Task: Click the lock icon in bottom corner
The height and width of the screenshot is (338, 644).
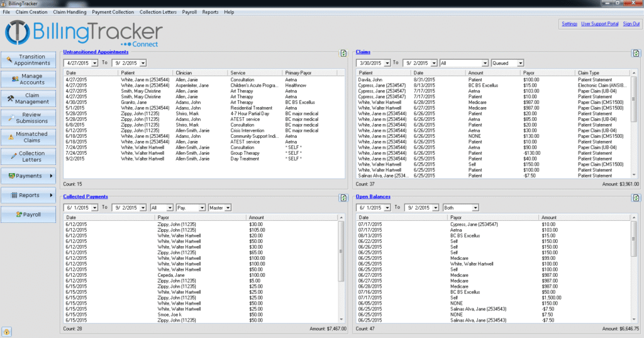Action: [x=6, y=332]
